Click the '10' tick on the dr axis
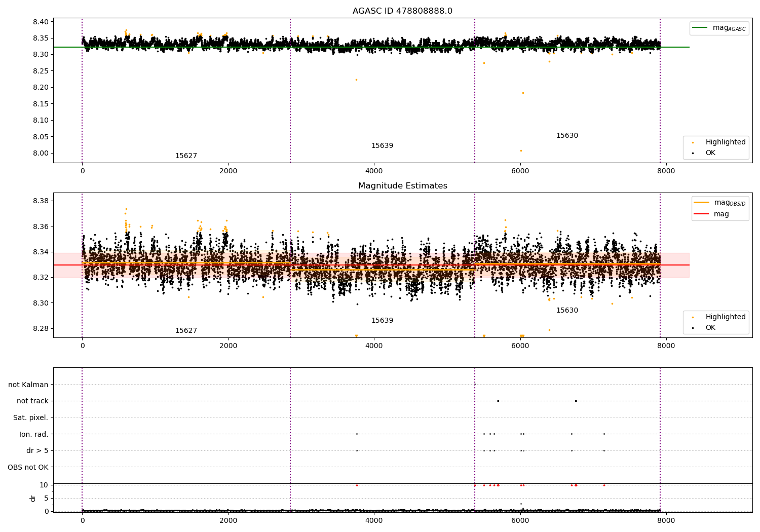The height and width of the screenshot is (532, 760). click(44, 485)
